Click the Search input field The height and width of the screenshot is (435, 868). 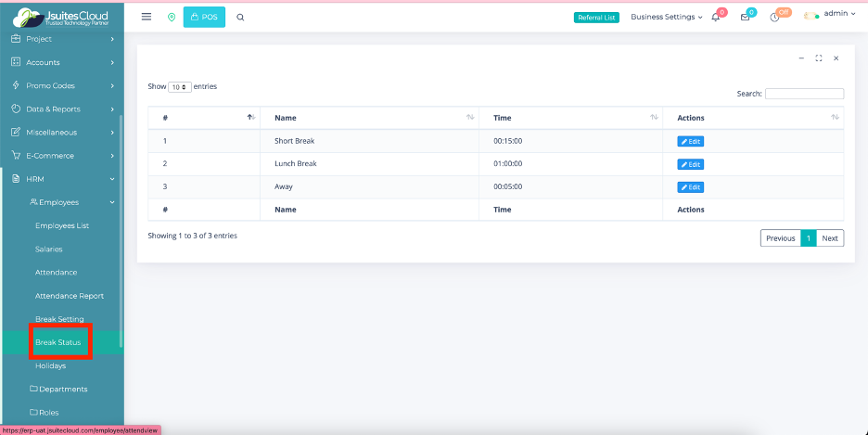tap(804, 94)
